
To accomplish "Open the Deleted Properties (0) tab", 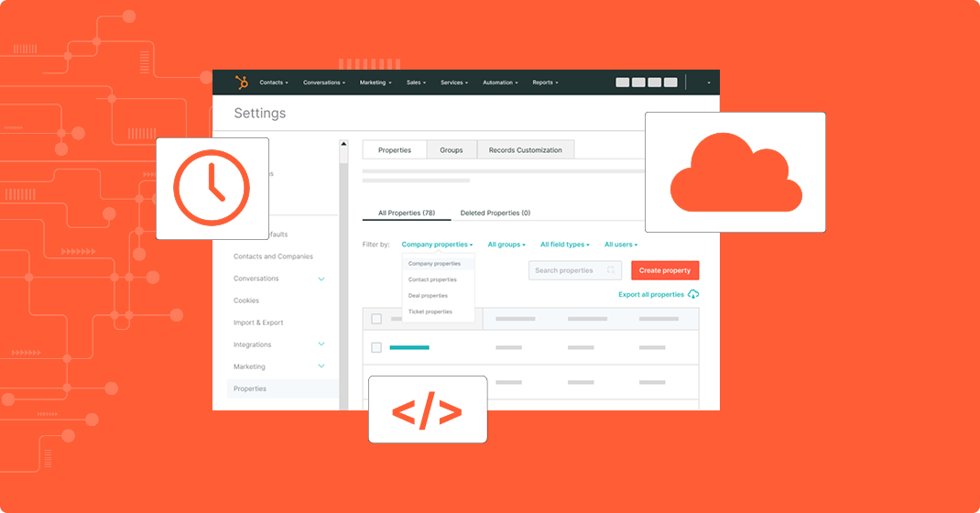I will point(495,213).
